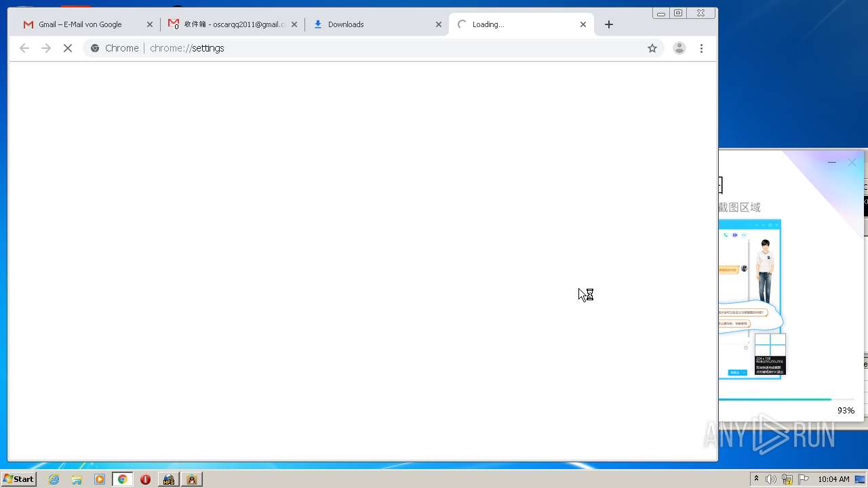Open Action Center flag icon
The image size is (868, 488).
tap(804, 479)
